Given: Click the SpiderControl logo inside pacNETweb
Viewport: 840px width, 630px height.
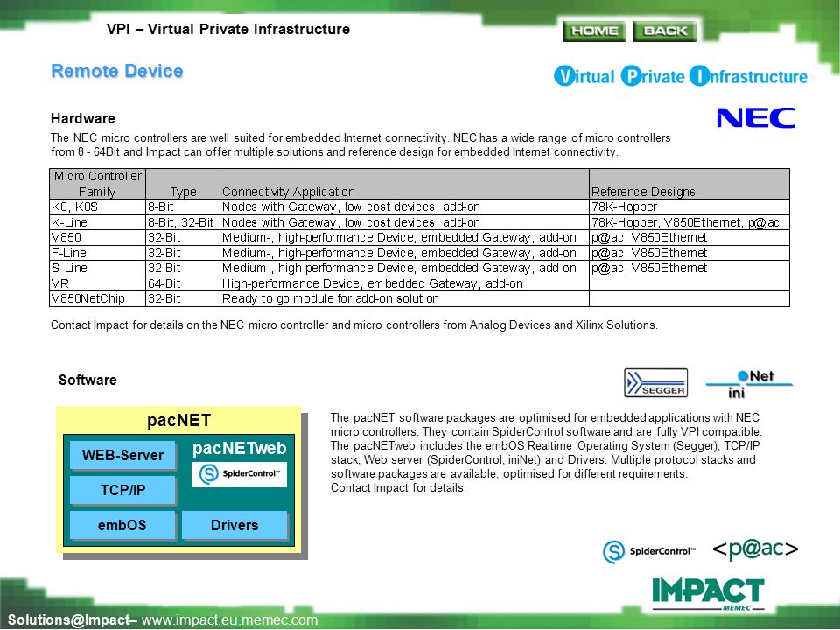Looking at the screenshot, I should click(239, 474).
